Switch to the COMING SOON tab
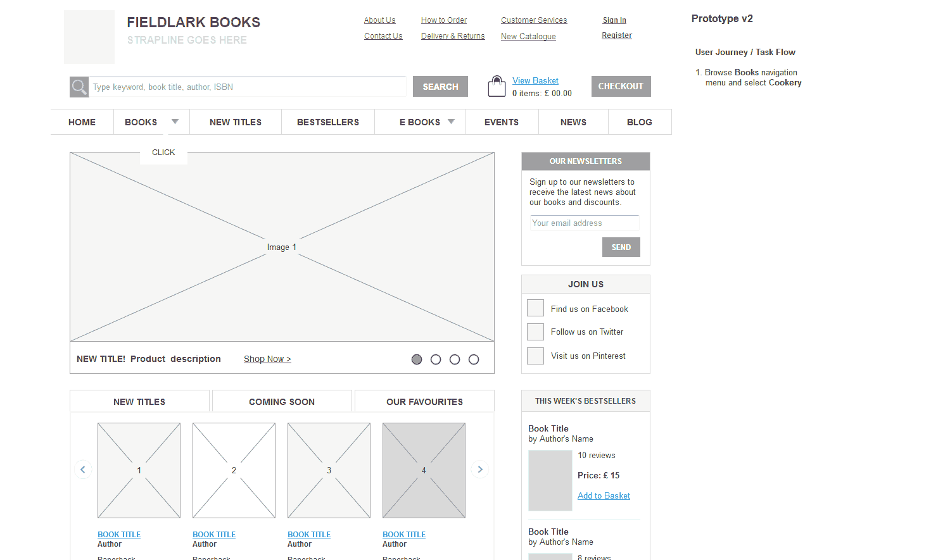Image resolution: width=931 pixels, height=560 pixels. [x=281, y=401]
